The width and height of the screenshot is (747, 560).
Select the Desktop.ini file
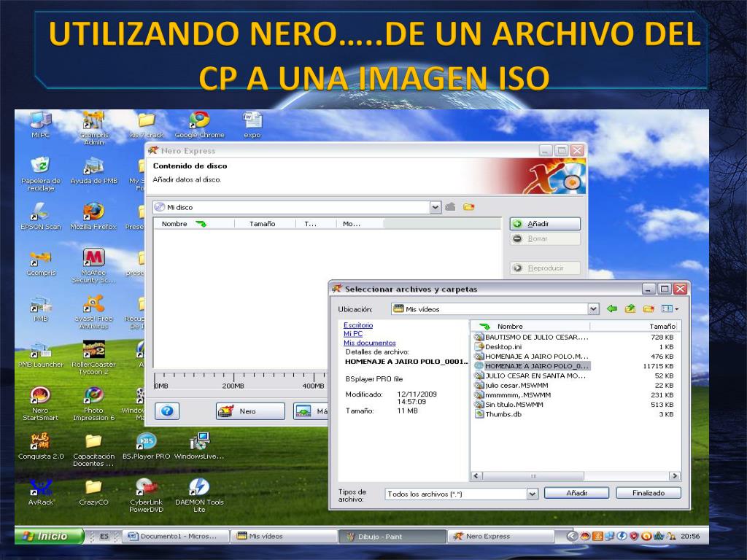574,346
